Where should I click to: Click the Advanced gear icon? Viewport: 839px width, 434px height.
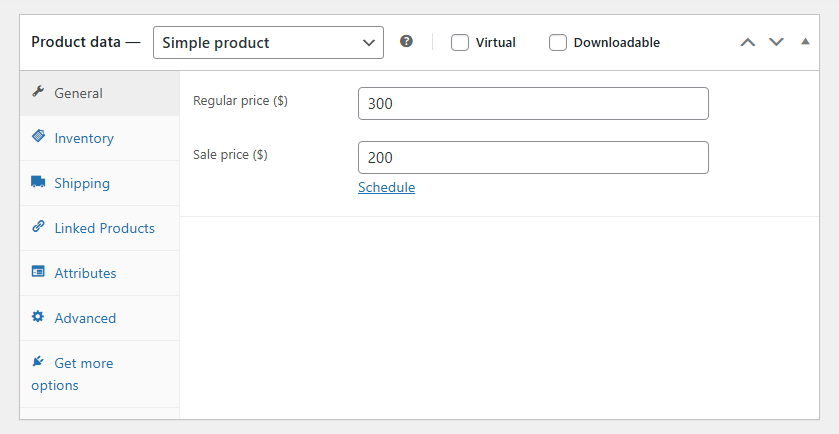[38, 317]
